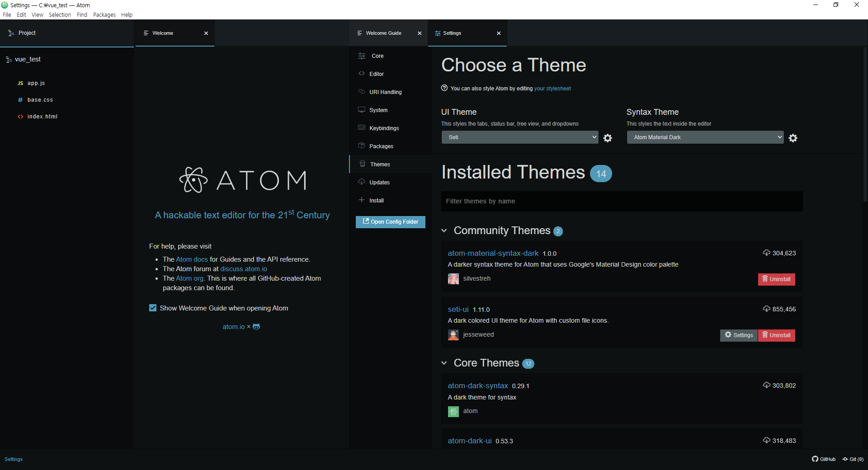
Task: Click the Git commit icon in status bar
Action: 845,459
